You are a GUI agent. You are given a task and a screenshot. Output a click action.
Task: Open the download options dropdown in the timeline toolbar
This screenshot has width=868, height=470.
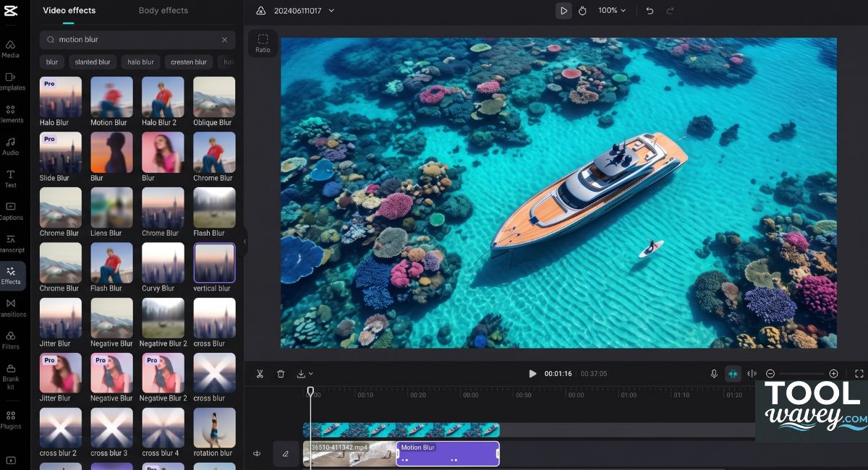[x=305, y=374]
